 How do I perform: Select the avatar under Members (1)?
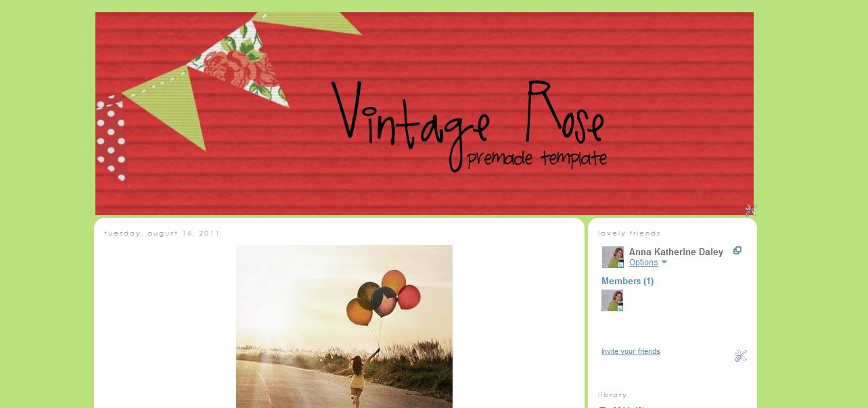point(612,300)
